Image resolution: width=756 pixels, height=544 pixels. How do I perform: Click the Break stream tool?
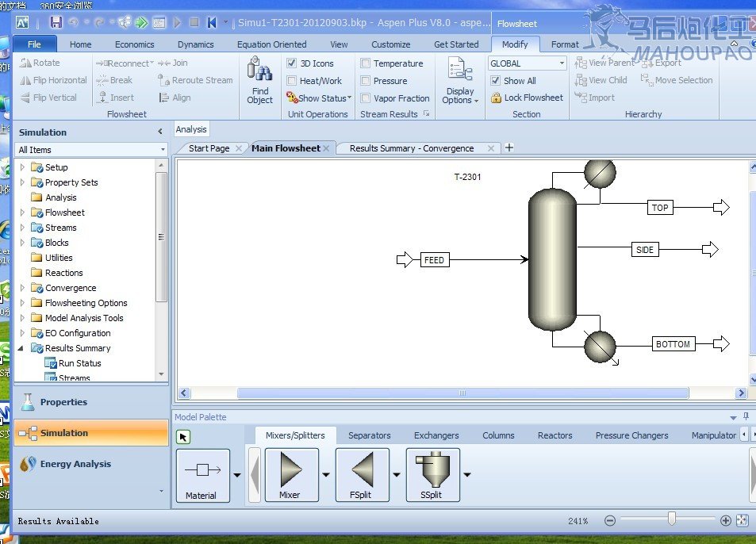[x=114, y=80]
